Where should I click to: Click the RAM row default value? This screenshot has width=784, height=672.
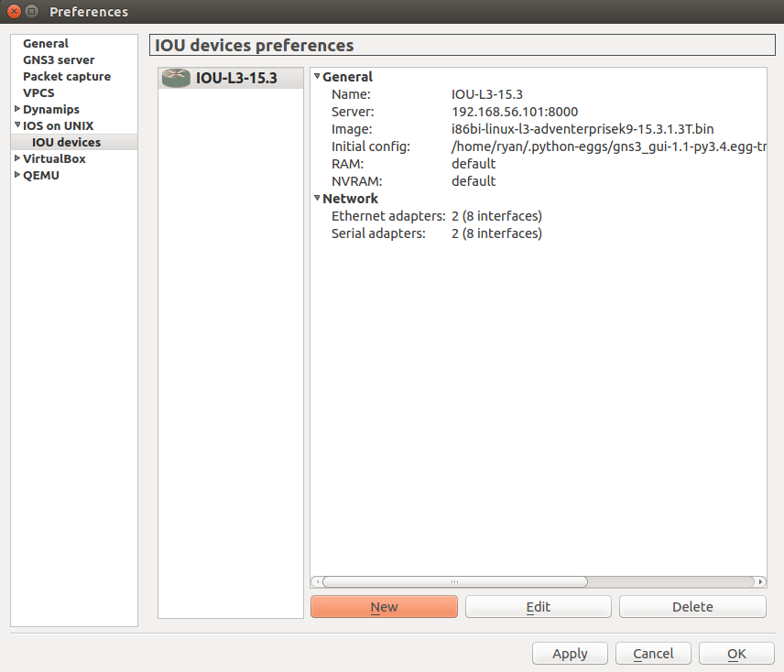(474, 164)
